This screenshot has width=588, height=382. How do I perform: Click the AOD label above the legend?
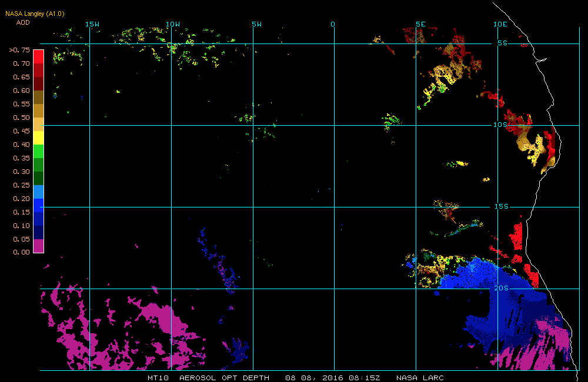pyautogui.click(x=23, y=22)
